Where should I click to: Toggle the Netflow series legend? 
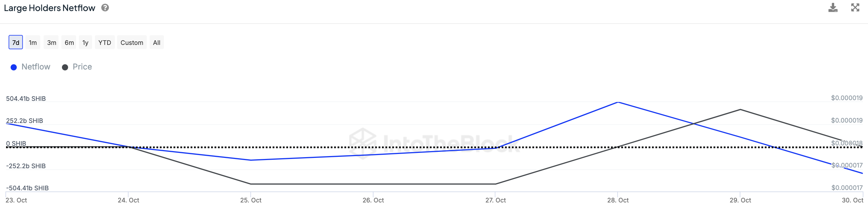pyautogui.click(x=36, y=67)
